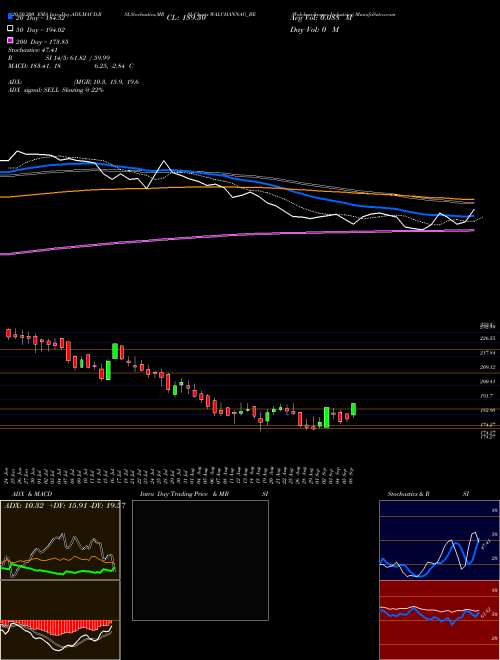Click the 'CL: 189.30' closing price label
The image size is (500, 660).
[x=186, y=18]
